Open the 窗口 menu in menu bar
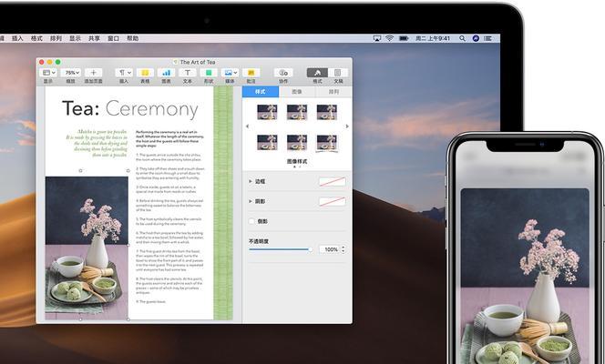Screen dimensions: 605x364 click(x=113, y=38)
